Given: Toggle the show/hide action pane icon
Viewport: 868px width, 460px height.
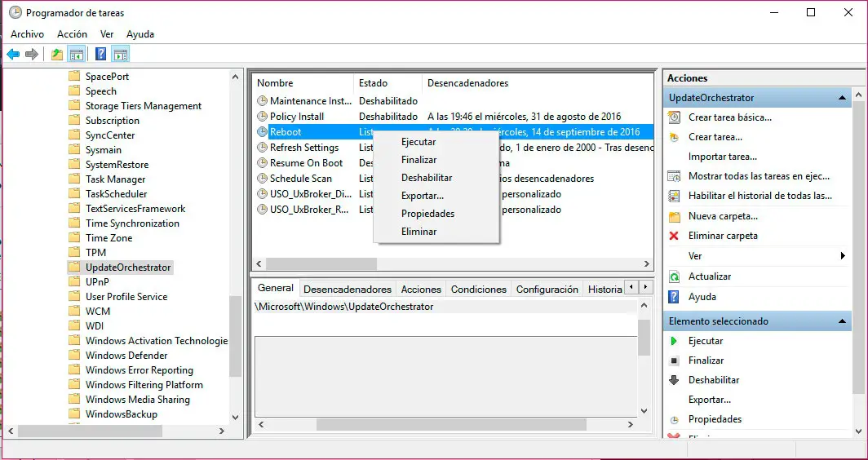Looking at the screenshot, I should pyautogui.click(x=120, y=55).
